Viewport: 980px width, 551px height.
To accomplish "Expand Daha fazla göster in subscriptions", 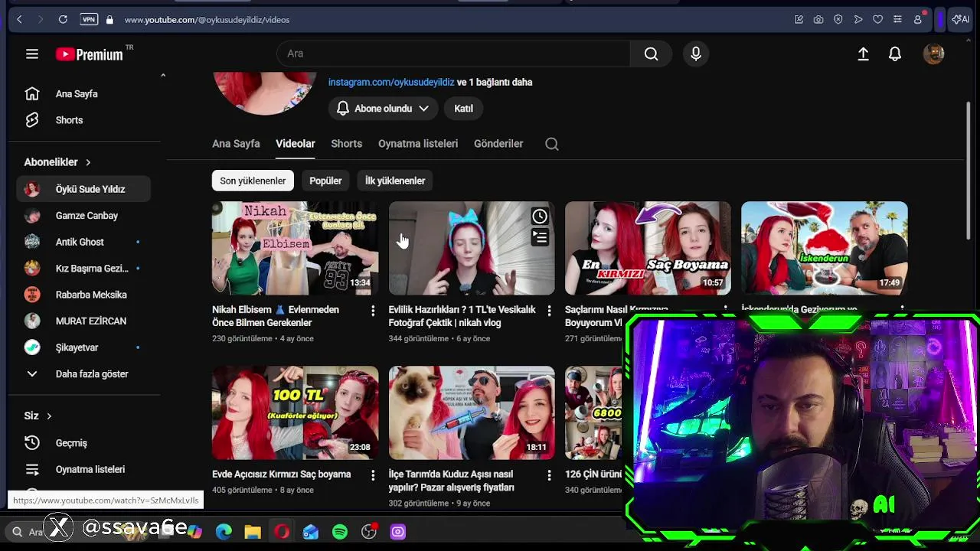I will click(x=84, y=374).
